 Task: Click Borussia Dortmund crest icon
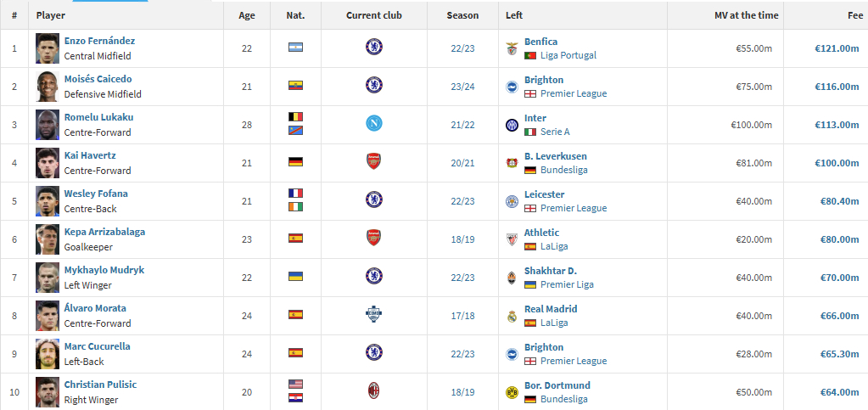(x=512, y=393)
